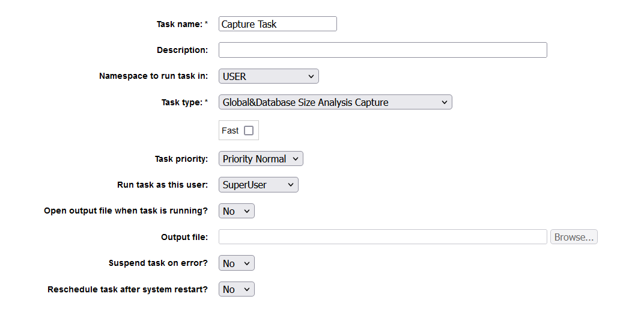Image resolution: width=644 pixels, height=320 pixels.
Task: Click the 'Task type:' label
Action: click(x=182, y=102)
